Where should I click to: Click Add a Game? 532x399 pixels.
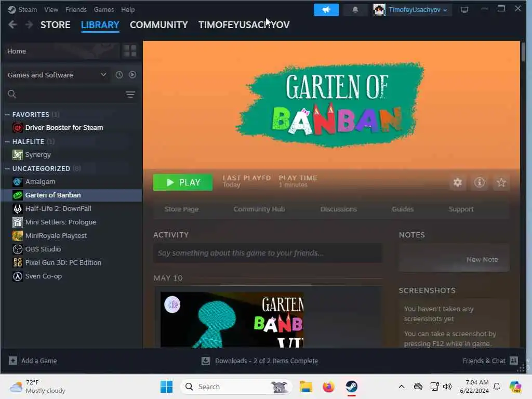[x=33, y=361]
